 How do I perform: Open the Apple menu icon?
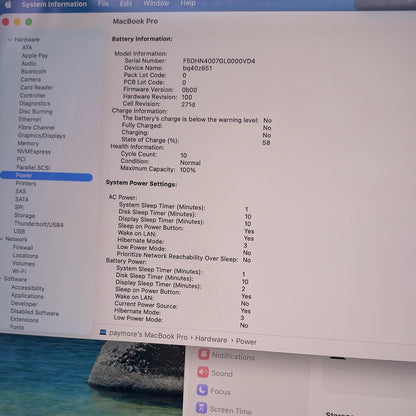click(8, 4)
